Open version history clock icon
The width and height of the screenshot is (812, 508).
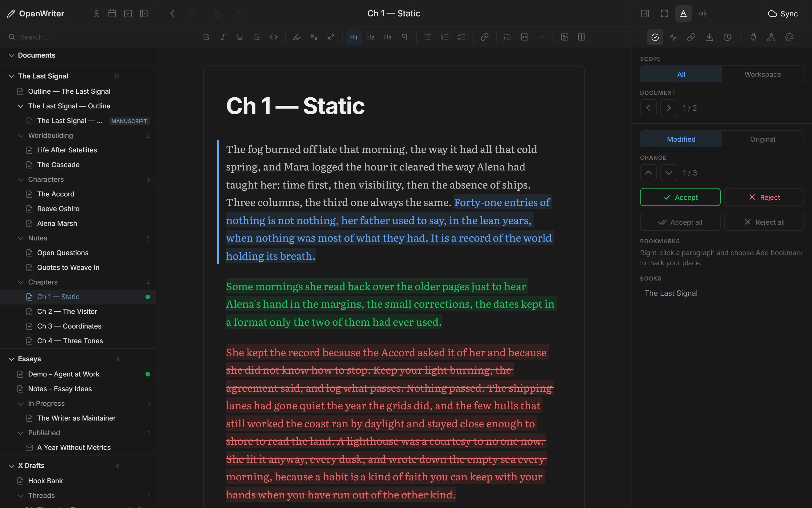pyautogui.click(x=727, y=37)
